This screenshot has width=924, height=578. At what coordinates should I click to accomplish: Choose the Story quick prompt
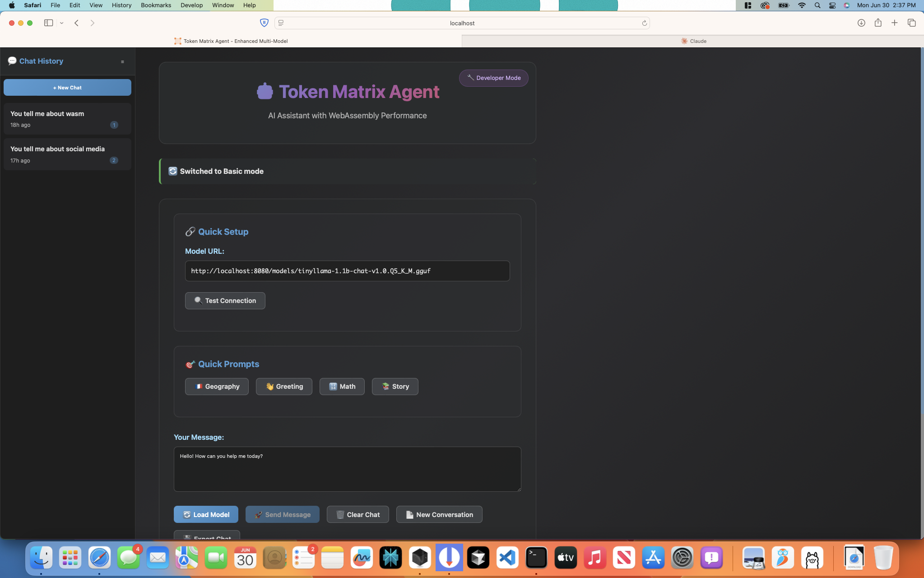(395, 387)
